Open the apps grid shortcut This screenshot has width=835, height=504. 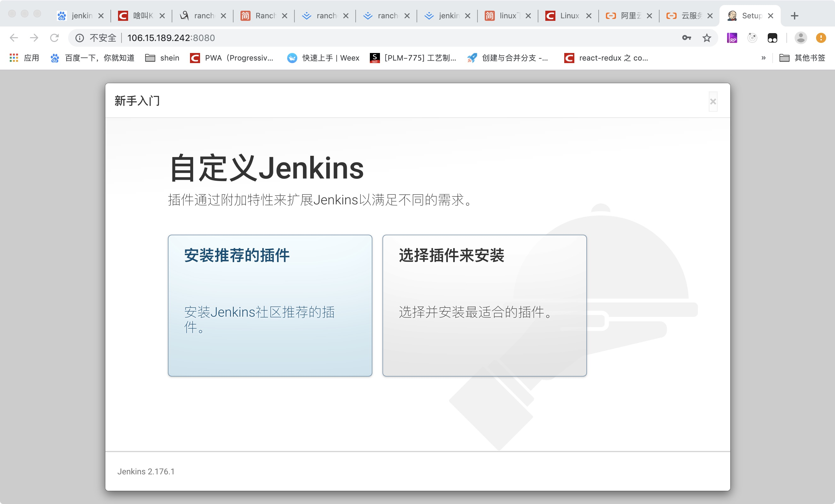(14, 58)
